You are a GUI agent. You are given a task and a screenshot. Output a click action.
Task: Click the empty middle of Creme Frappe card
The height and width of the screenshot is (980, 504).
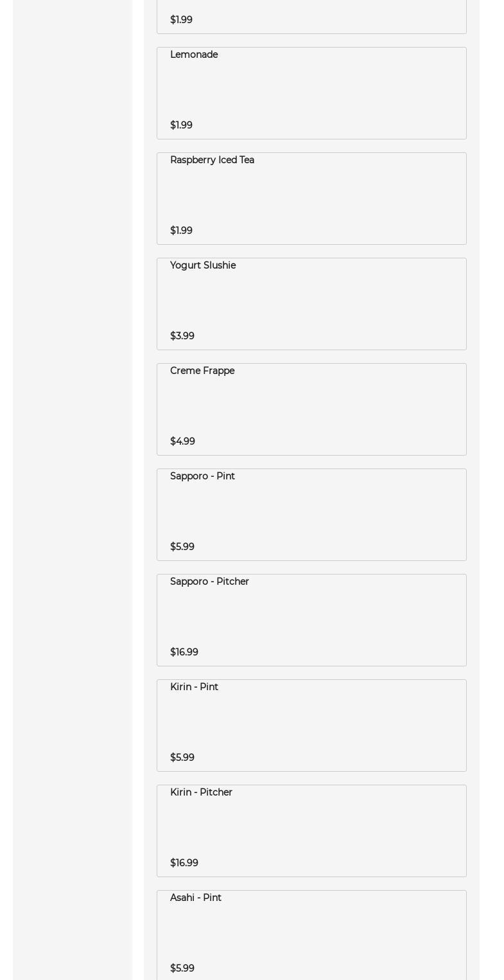[311, 407]
